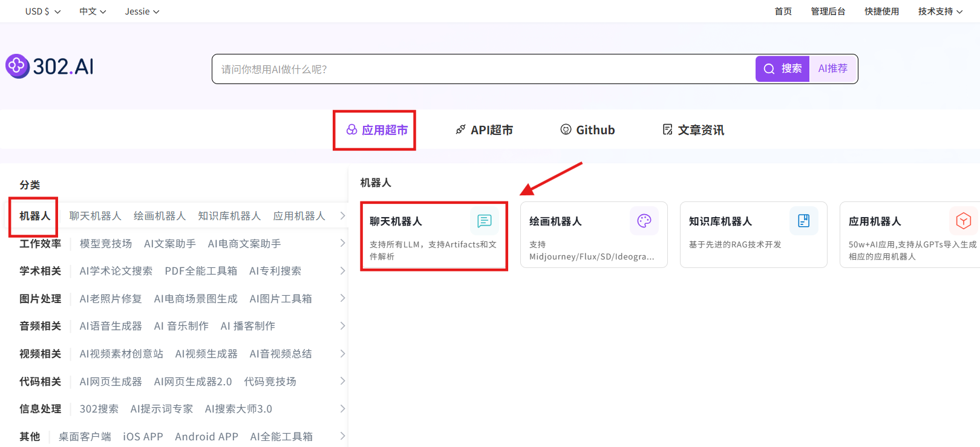Click the chat bubble icon on 聊天机器人 card

click(485, 221)
